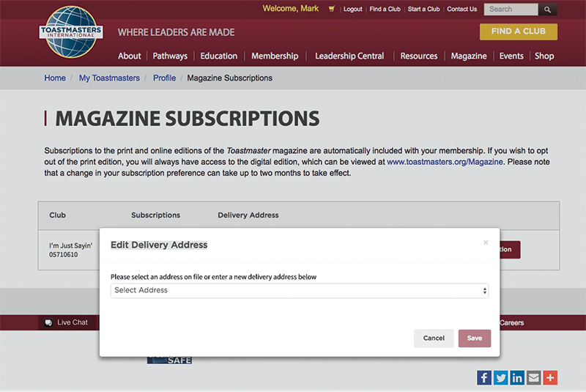Image resolution: width=586 pixels, height=392 pixels.
Task: Click the email envelope share icon
Action: [534, 377]
